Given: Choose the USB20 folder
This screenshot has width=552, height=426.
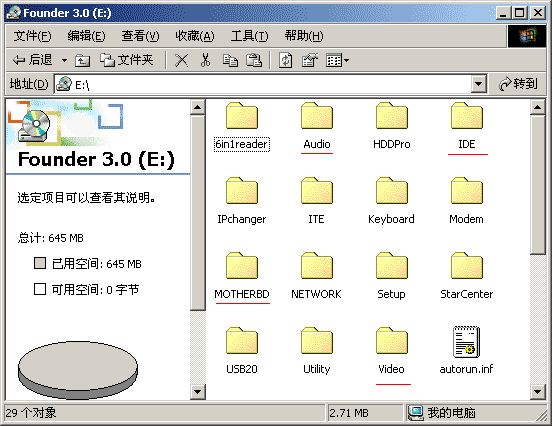Looking at the screenshot, I should click(242, 351).
